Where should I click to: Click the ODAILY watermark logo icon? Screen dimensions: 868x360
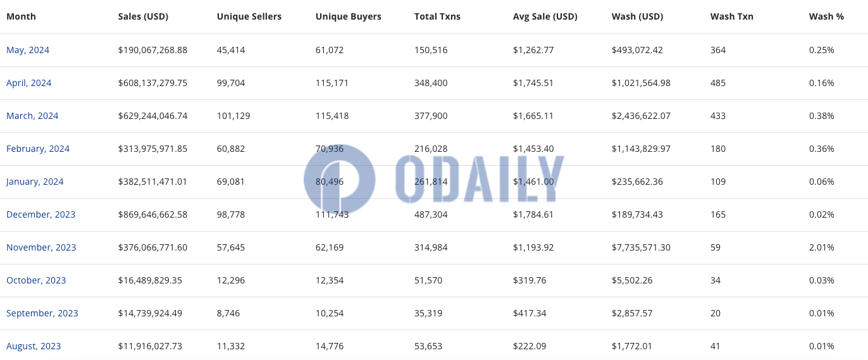tap(340, 180)
